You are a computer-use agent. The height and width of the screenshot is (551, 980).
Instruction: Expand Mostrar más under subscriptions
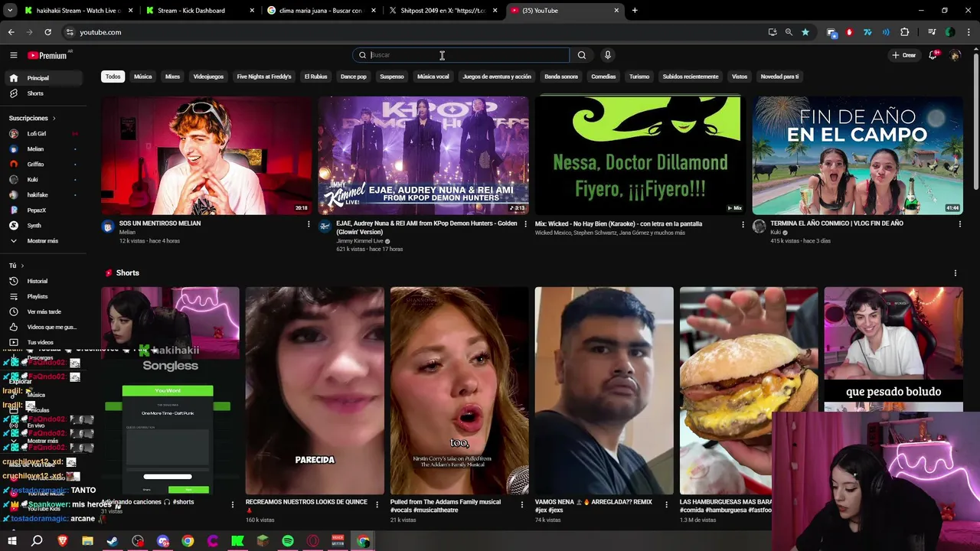pos(42,241)
